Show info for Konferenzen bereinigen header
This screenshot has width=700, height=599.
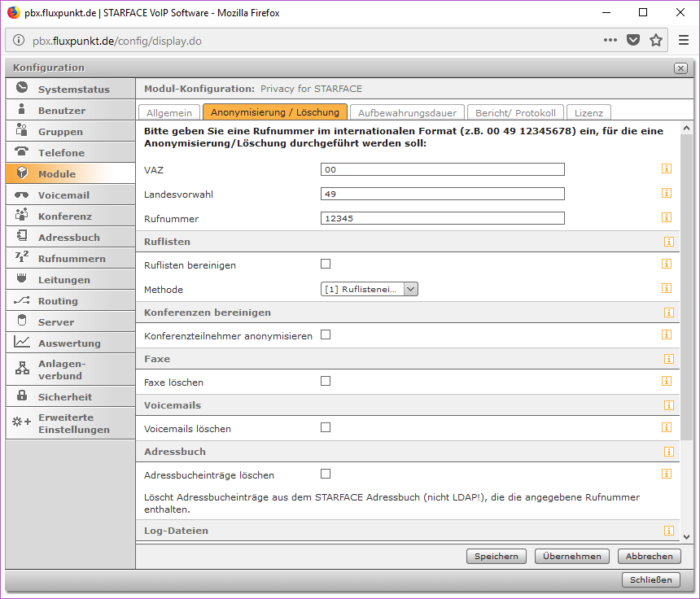tap(669, 313)
